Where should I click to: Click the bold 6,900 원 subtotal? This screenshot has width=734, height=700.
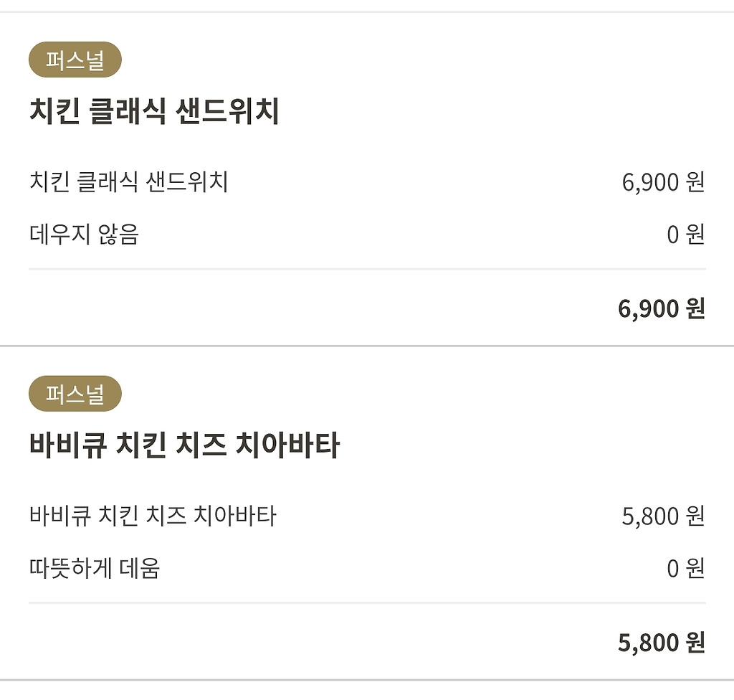click(661, 309)
